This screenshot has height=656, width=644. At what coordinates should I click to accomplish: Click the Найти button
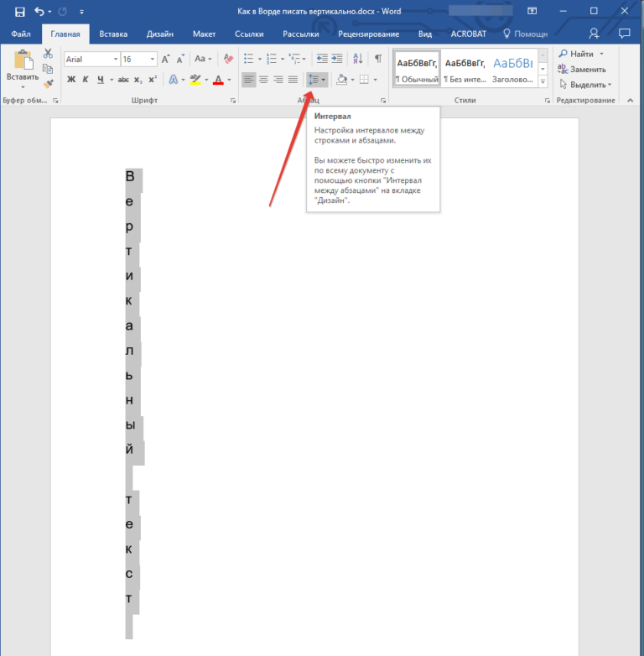tap(580, 54)
